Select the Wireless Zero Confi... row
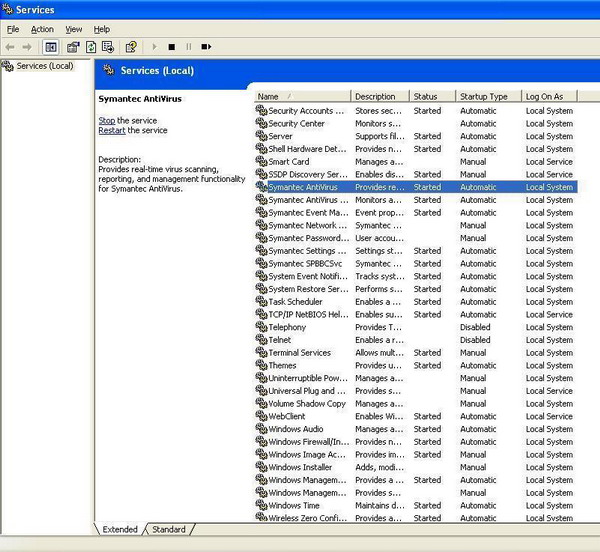 pos(416,518)
